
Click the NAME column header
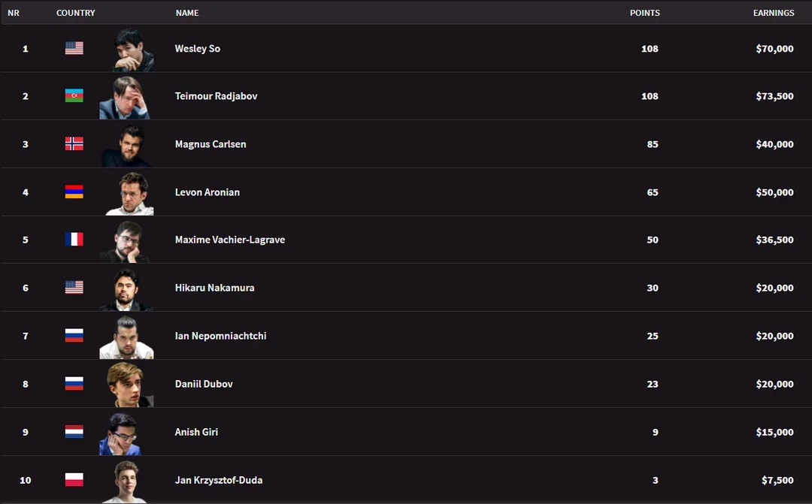tap(187, 13)
